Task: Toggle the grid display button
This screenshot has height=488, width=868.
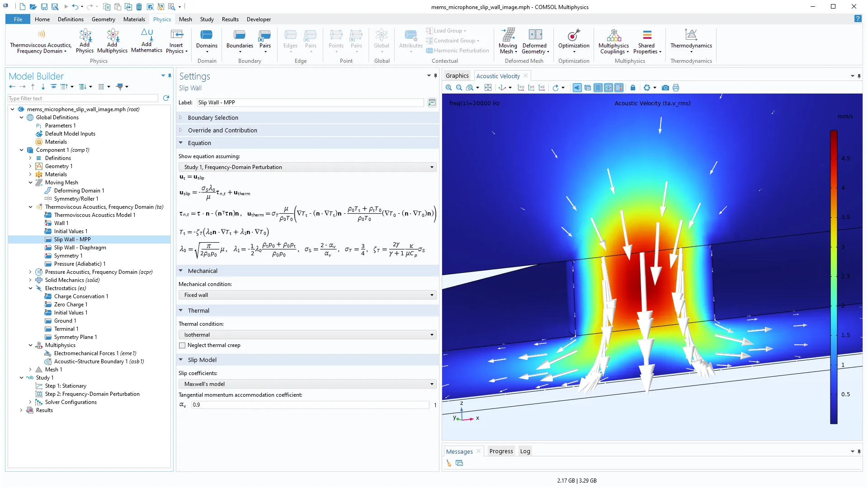Action: pyautogui.click(x=598, y=88)
